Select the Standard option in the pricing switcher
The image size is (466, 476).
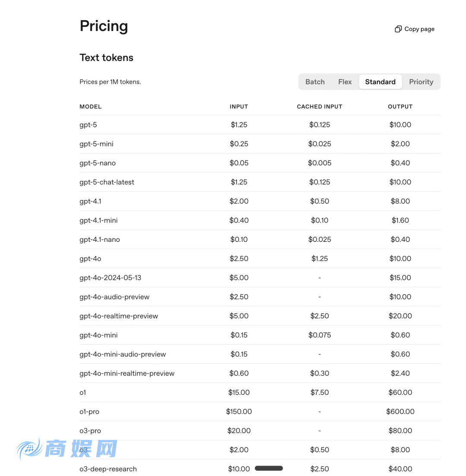click(x=380, y=82)
